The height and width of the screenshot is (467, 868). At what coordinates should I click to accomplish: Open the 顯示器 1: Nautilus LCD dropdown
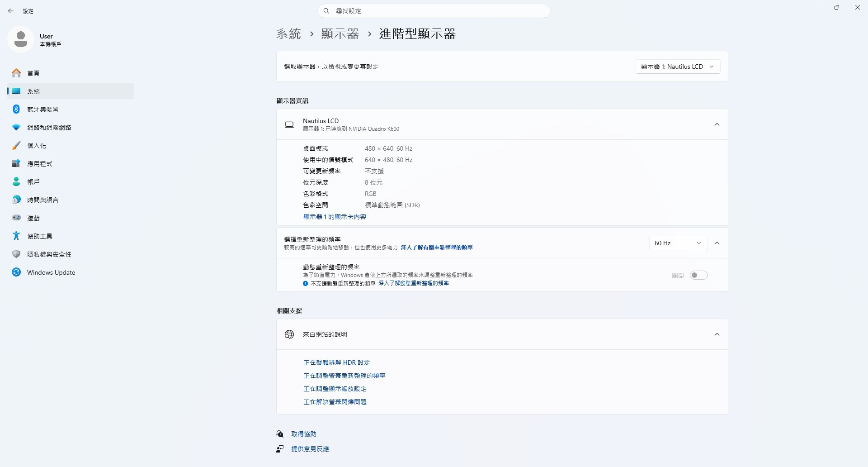tap(678, 67)
